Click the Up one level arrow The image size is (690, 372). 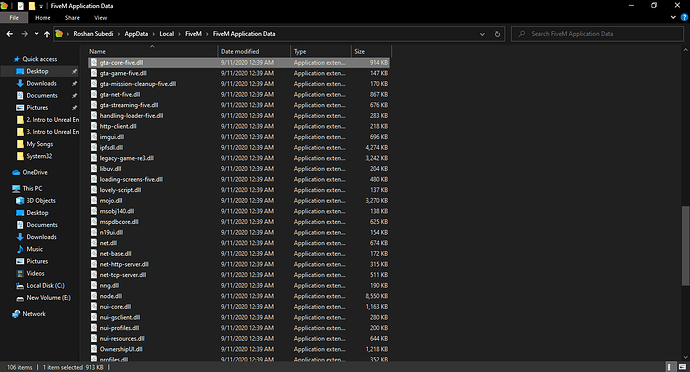[47, 34]
